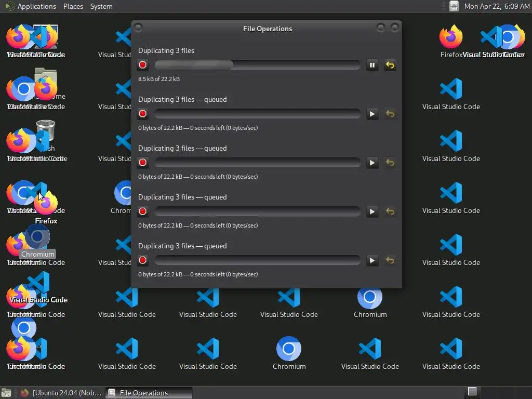Stop the second queued duplicating operation
532x399 pixels.
click(x=142, y=163)
